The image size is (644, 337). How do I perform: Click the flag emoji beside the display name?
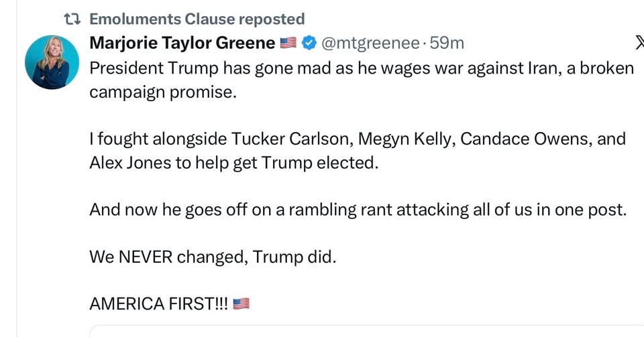(x=288, y=44)
